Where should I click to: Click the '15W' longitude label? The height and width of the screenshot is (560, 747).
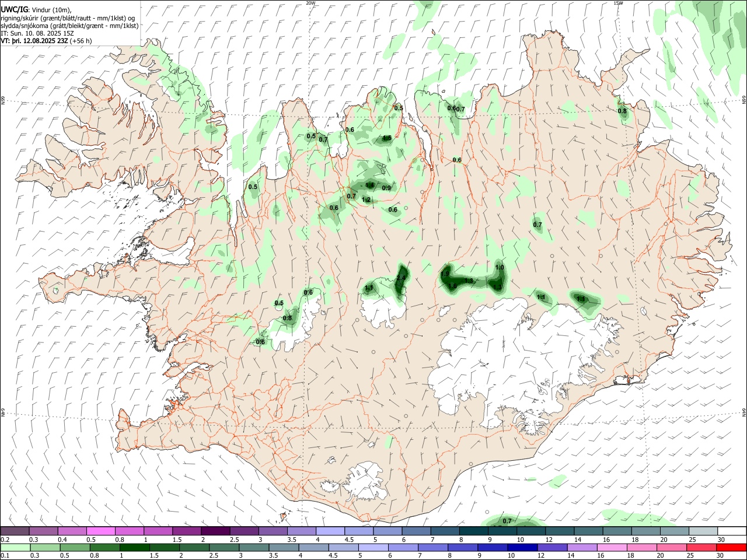pyautogui.click(x=618, y=3)
